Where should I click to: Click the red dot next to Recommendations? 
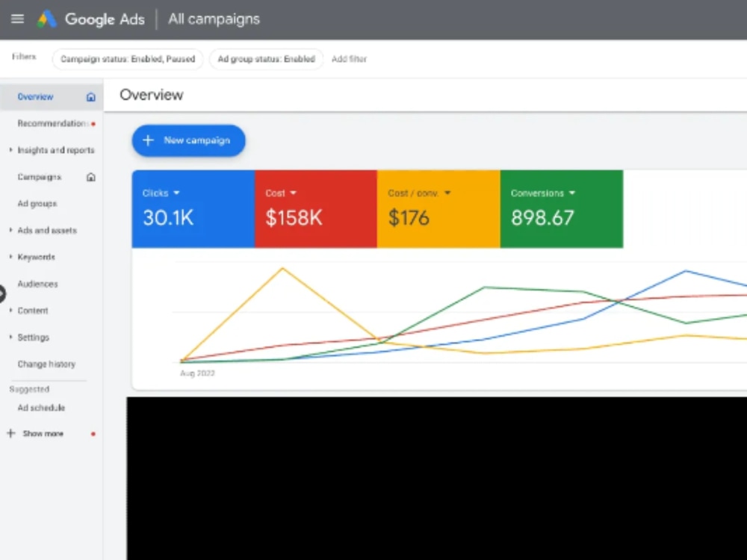pyautogui.click(x=93, y=124)
